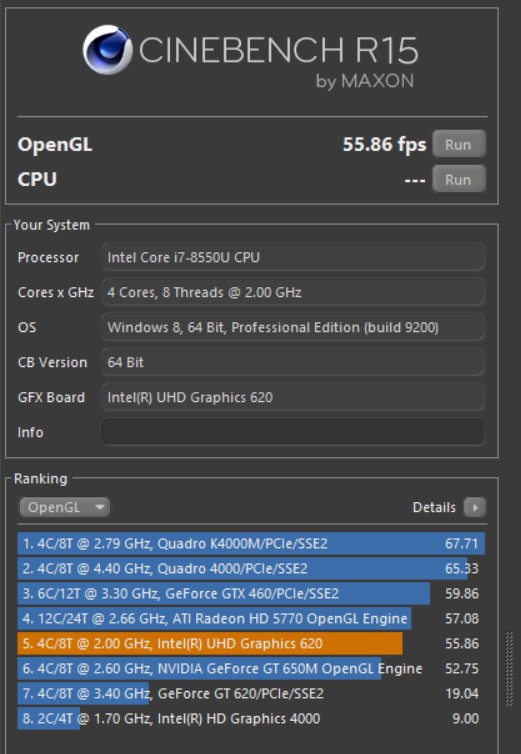The image size is (521, 754).
Task: Select ranking row 2 Quadro 4000
Action: tap(251, 569)
